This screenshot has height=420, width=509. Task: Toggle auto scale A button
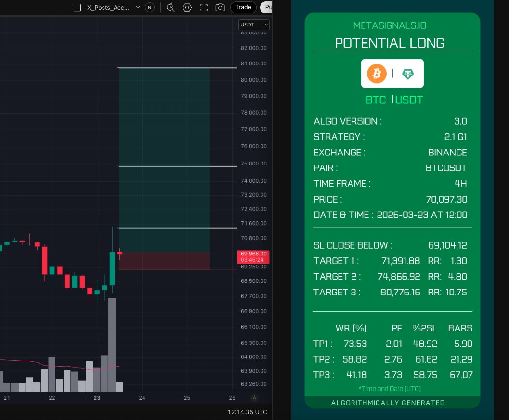point(254,397)
